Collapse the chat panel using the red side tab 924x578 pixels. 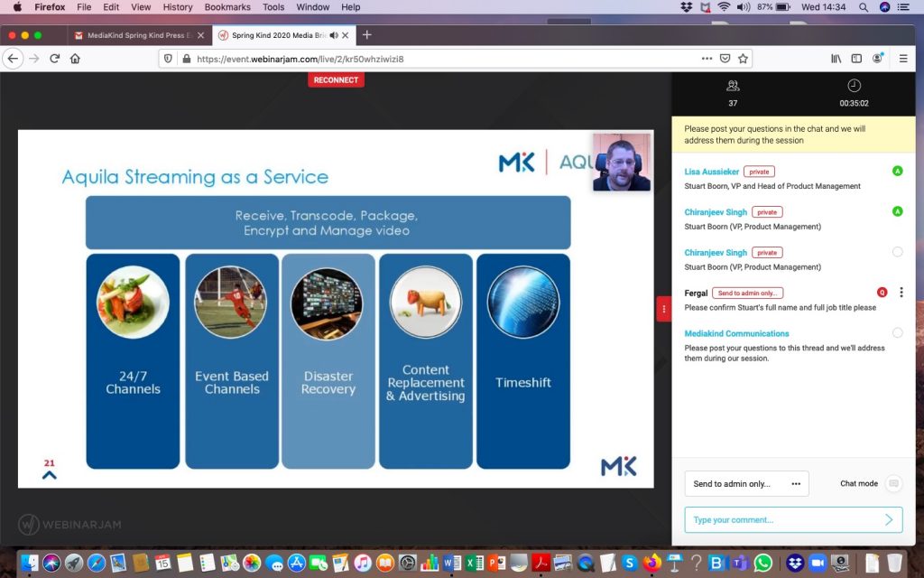(663, 308)
